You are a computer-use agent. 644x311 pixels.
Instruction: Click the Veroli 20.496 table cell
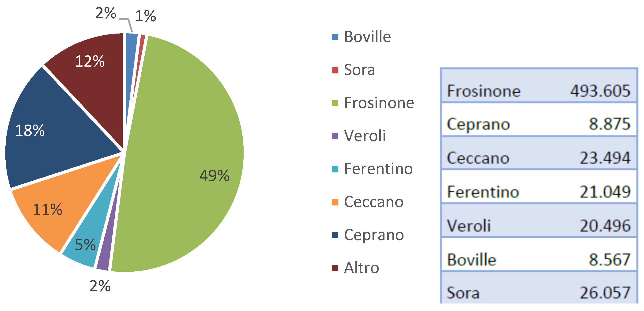[539, 220]
